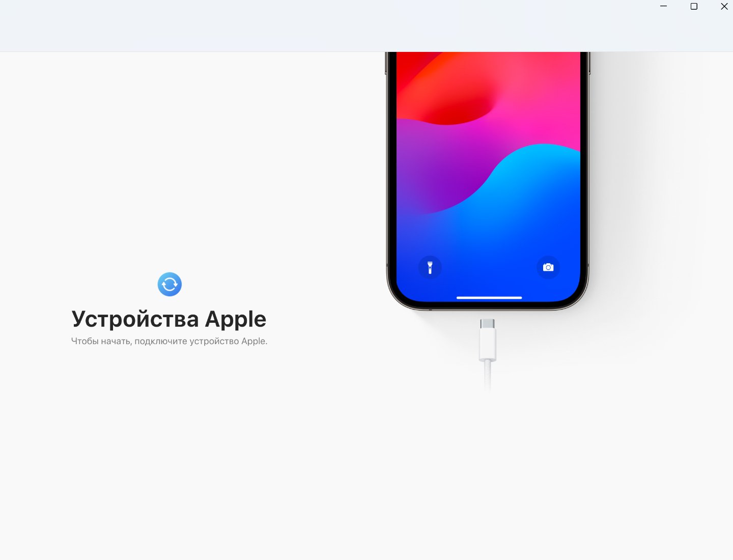This screenshot has height=560, width=733.
Task: Close the Apple Devices window
Action: click(724, 6)
